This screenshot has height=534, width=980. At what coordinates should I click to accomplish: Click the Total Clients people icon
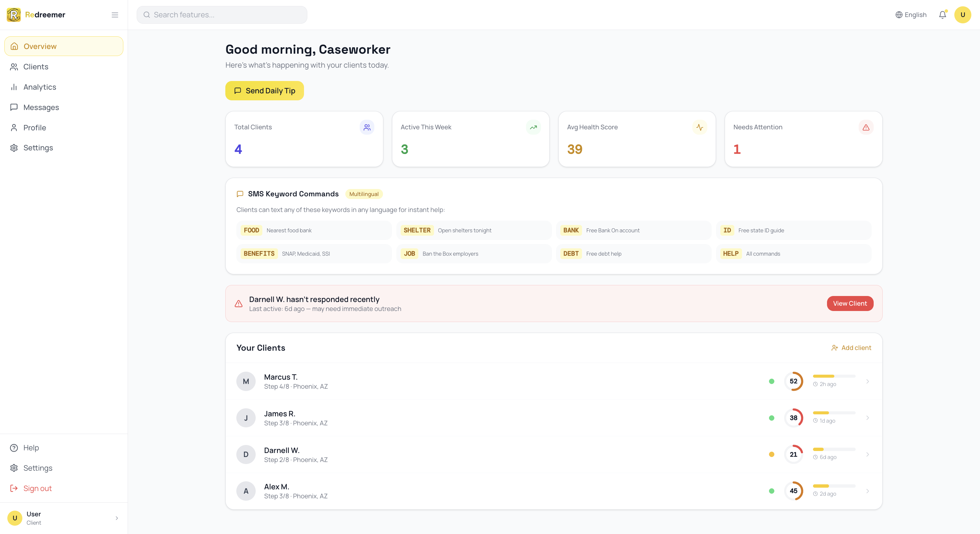367,127
